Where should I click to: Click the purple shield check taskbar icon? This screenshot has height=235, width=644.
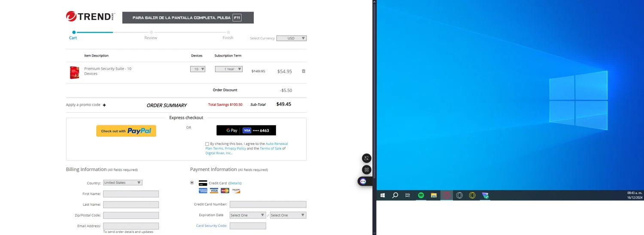click(485, 195)
